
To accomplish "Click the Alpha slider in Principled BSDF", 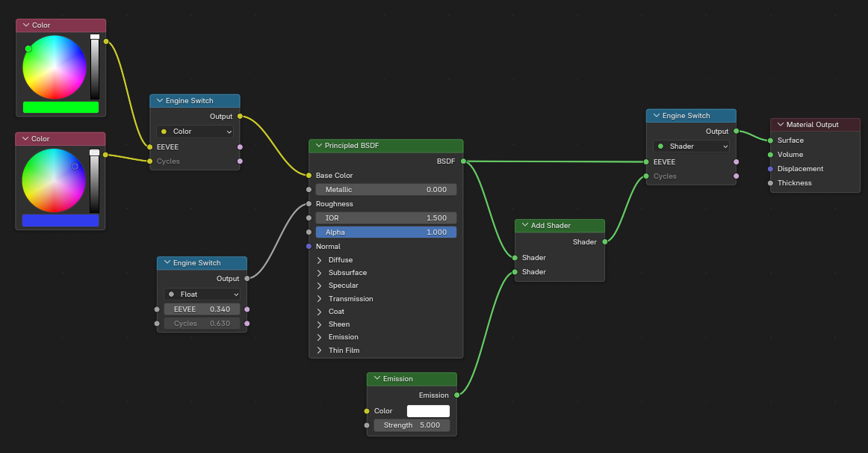I will 386,232.
